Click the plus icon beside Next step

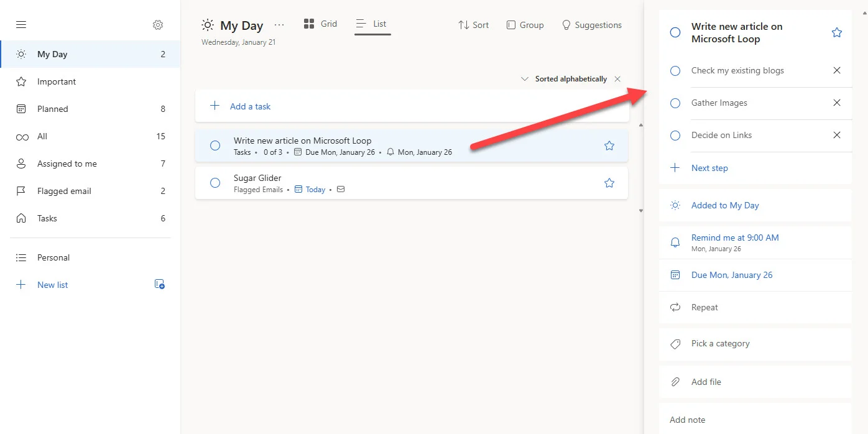tap(675, 168)
